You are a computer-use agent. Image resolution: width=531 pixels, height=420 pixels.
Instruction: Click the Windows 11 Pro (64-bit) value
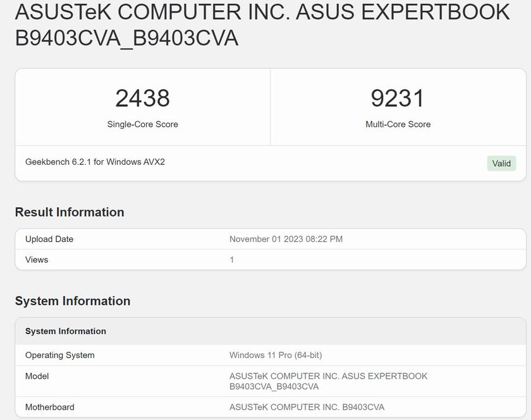276,355
